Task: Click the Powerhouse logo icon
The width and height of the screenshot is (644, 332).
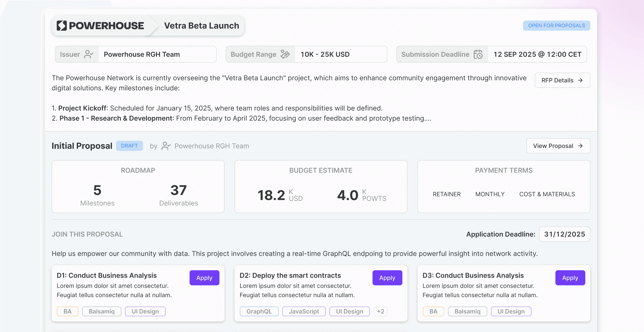Action: point(62,26)
